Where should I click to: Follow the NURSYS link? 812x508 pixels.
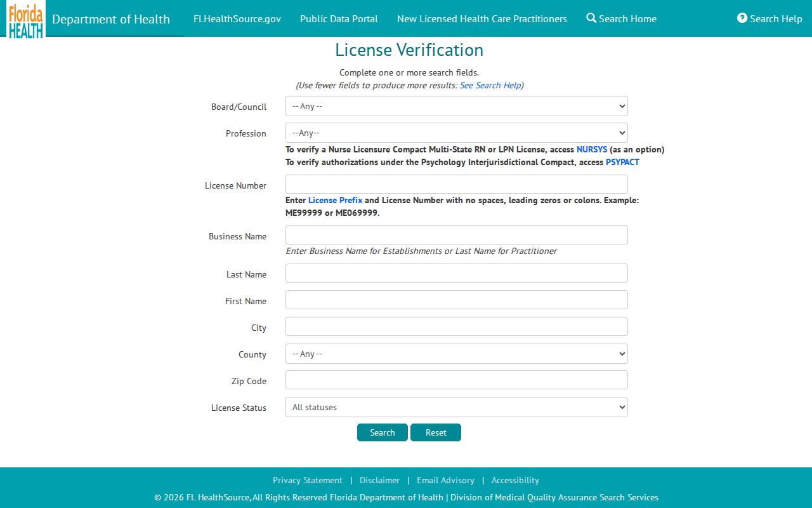pos(592,150)
